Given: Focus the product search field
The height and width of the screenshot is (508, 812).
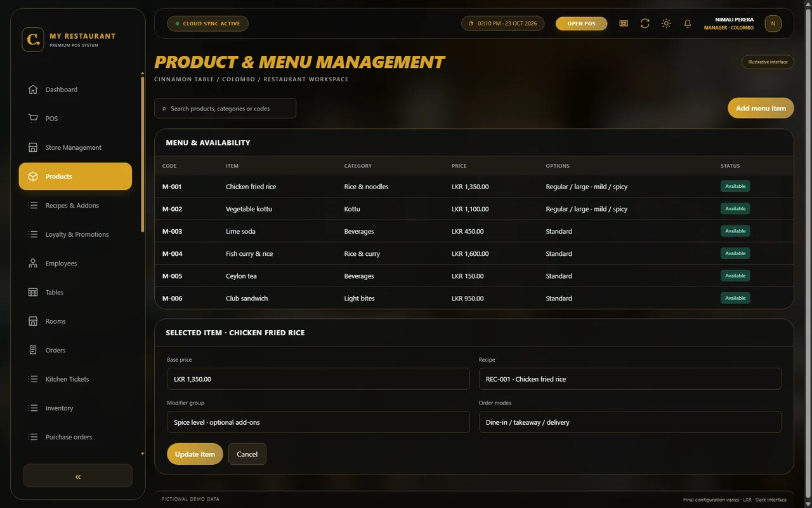Looking at the screenshot, I should point(225,109).
